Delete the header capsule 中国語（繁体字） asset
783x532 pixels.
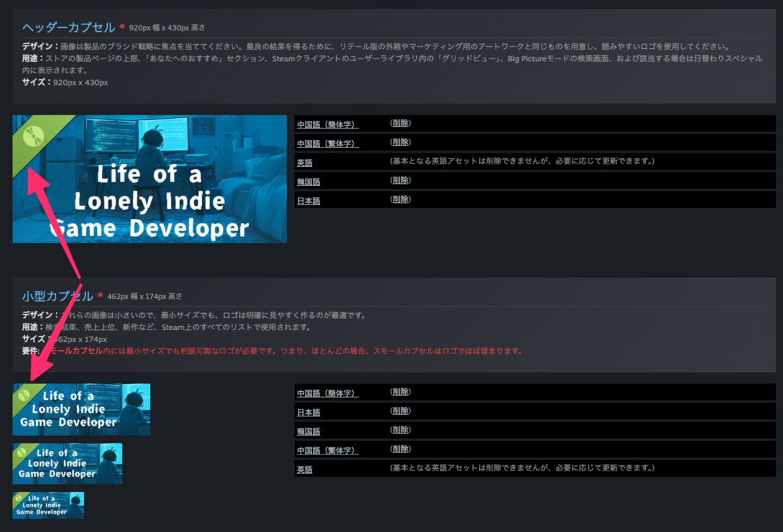(x=401, y=143)
